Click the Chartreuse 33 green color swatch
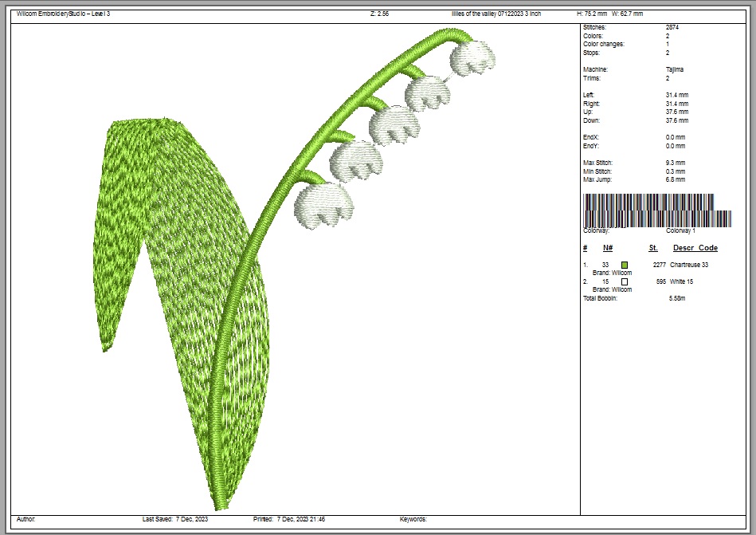The image size is (756, 535). coord(625,265)
